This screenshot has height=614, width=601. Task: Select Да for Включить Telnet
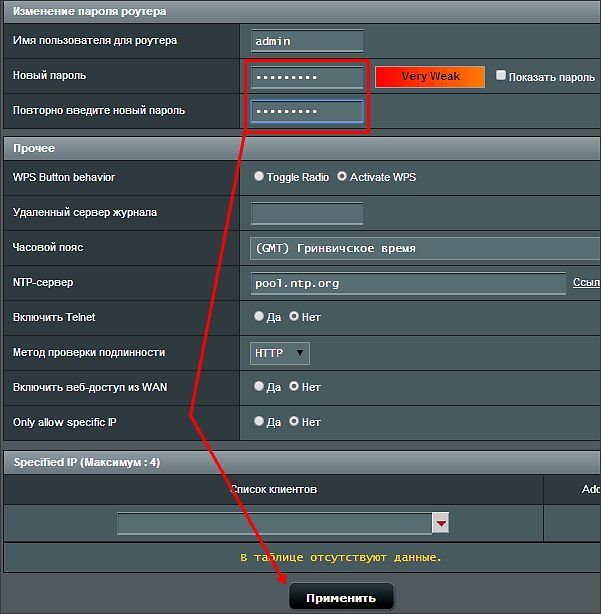click(x=258, y=316)
